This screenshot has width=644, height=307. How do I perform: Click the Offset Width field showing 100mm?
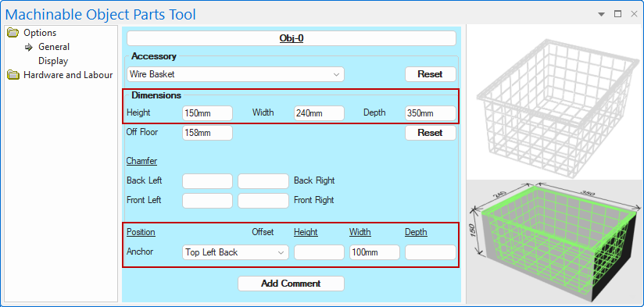point(374,252)
